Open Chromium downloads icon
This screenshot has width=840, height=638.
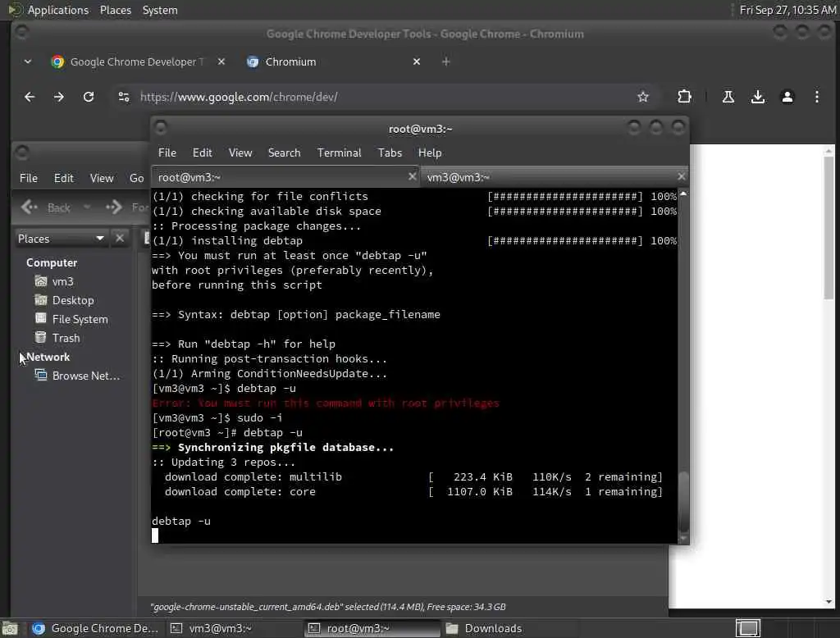[757, 97]
